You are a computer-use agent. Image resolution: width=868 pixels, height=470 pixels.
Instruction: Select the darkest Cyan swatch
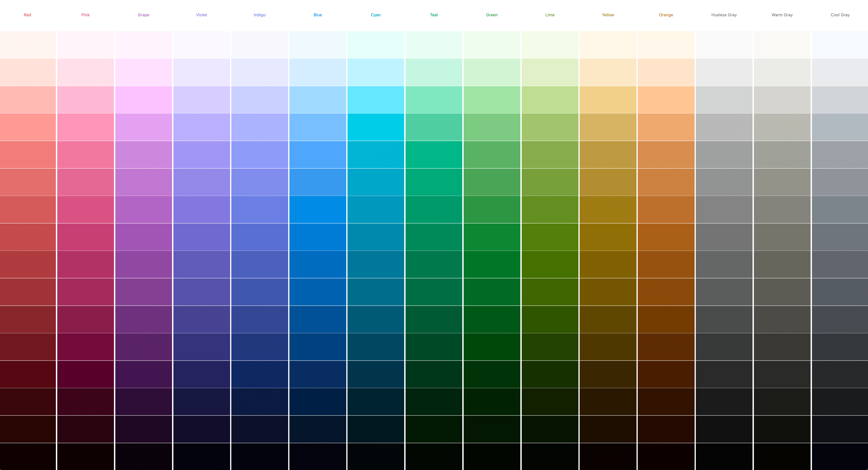pos(376,457)
